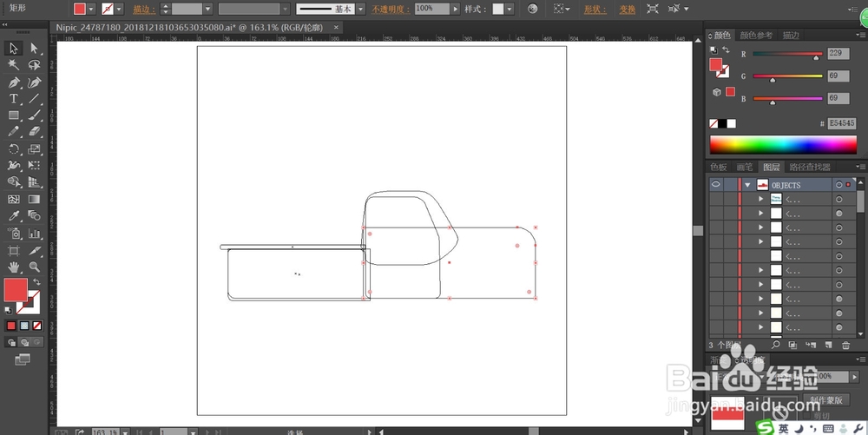
Task: Switch to 画笔 tab
Action: tap(745, 167)
